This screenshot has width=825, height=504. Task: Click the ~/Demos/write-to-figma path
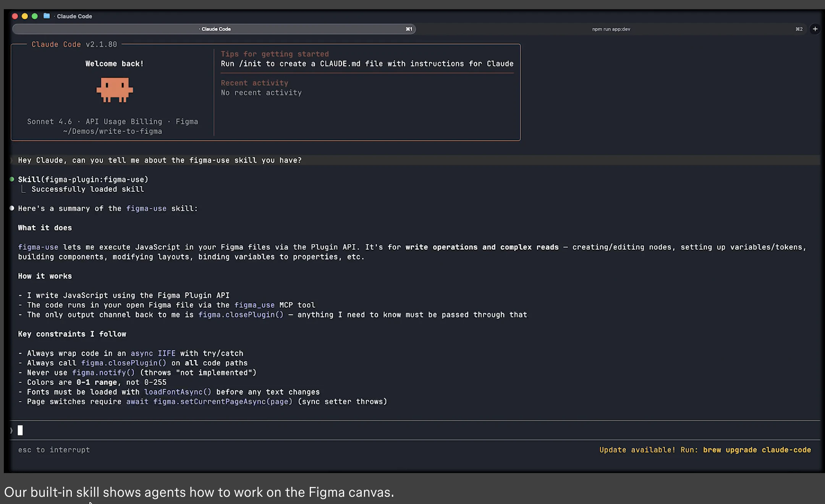113,131
